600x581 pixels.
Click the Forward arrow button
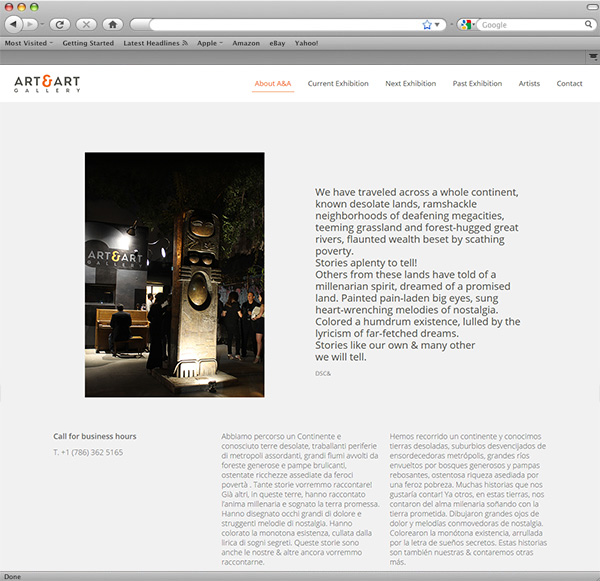(x=30, y=24)
